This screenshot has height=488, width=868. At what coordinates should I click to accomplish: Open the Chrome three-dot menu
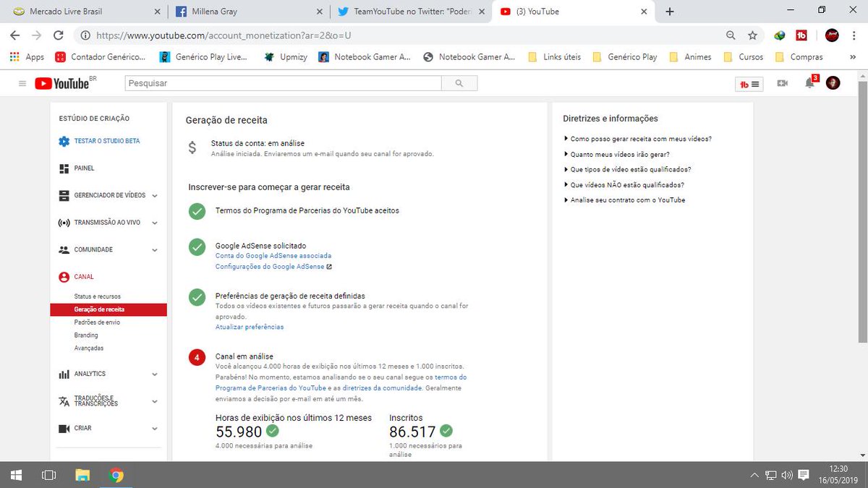tap(855, 35)
